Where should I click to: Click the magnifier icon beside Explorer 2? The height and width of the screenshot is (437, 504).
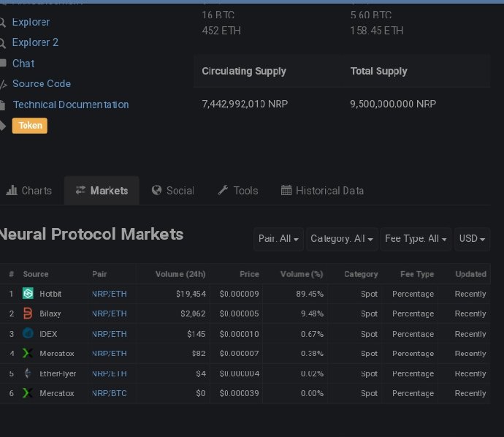(3, 43)
